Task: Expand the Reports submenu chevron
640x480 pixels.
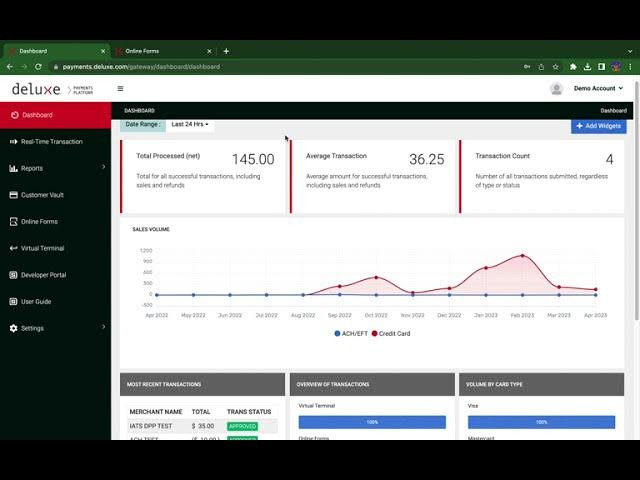Action: click(x=103, y=167)
